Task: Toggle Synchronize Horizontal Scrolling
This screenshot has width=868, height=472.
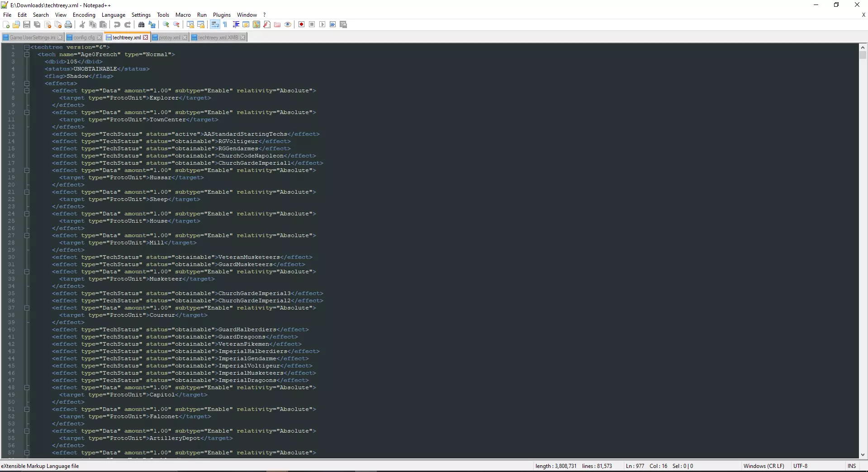Action: 201,24
